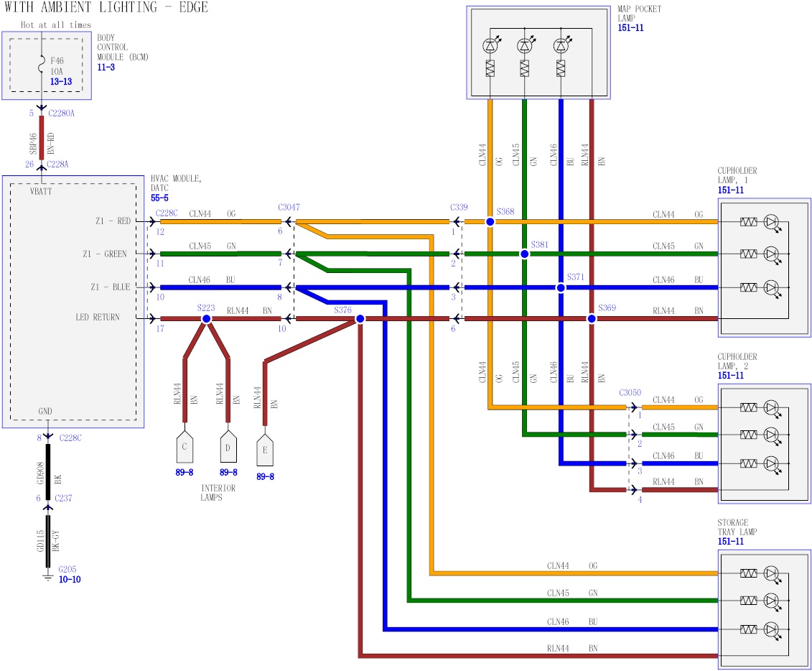Click the S223 splice dot near LED return
Viewport: 812px width, 671px height.
pyautogui.click(x=206, y=318)
